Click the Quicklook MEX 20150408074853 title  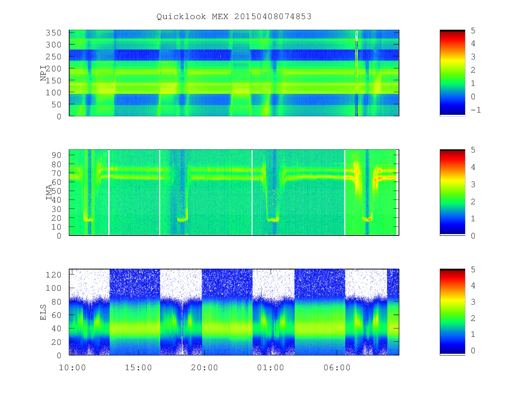[x=234, y=16]
